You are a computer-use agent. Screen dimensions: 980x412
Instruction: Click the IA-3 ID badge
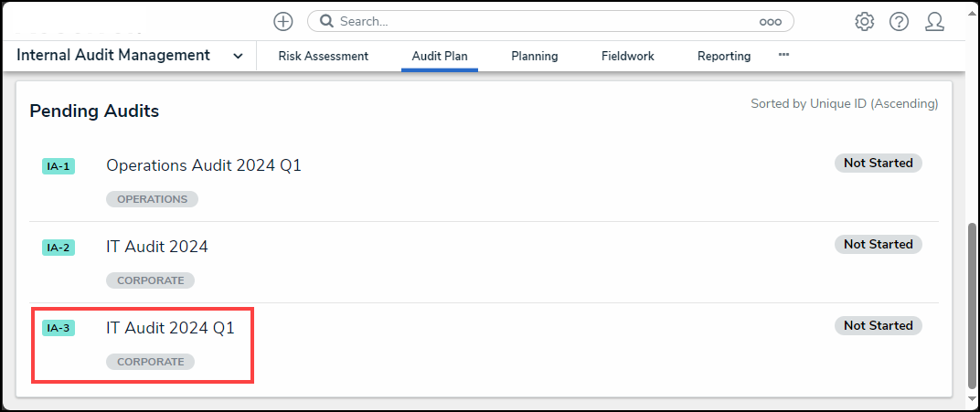pyautogui.click(x=59, y=329)
